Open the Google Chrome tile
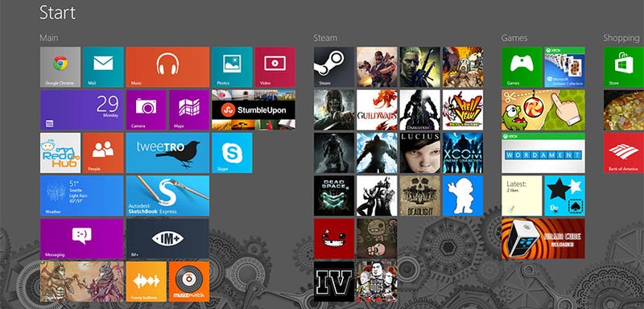This screenshot has height=309, width=644. 60,67
